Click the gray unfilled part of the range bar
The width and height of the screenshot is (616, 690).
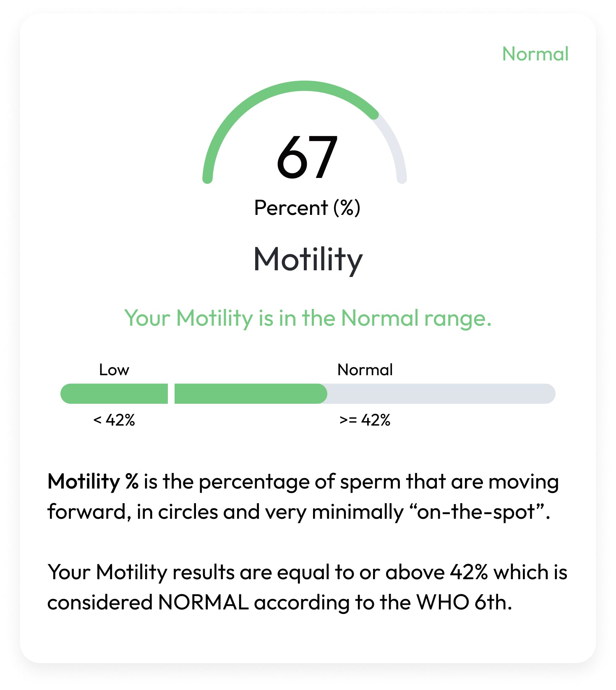pos(441,394)
